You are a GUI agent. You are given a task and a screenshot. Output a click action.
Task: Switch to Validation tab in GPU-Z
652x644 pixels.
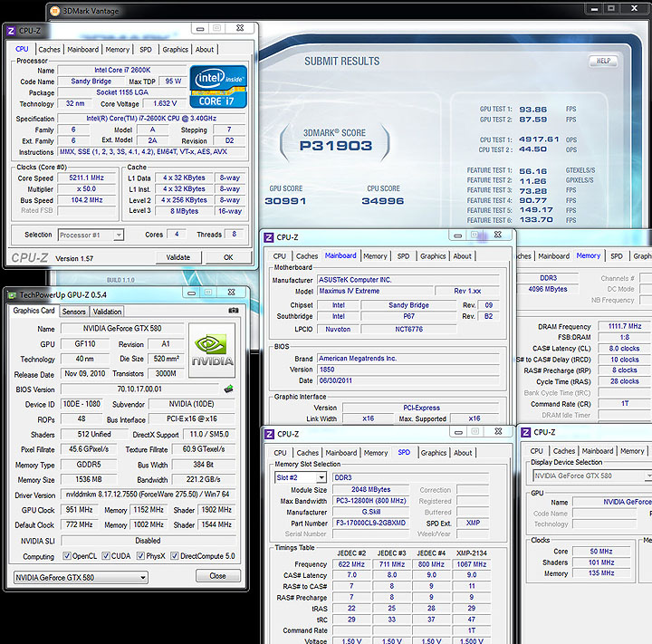[x=107, y=312]
